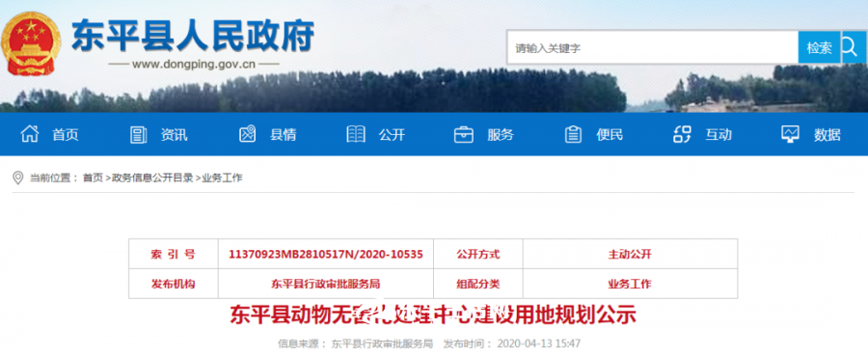
Task: Click the clipboard icon beside 便民
Action: (573, 134)
